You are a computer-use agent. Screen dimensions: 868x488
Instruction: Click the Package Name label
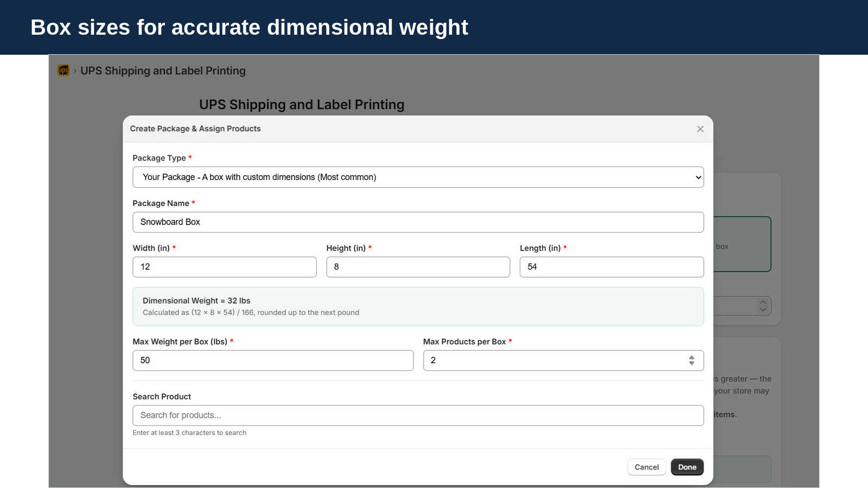(x=161, y=203)
